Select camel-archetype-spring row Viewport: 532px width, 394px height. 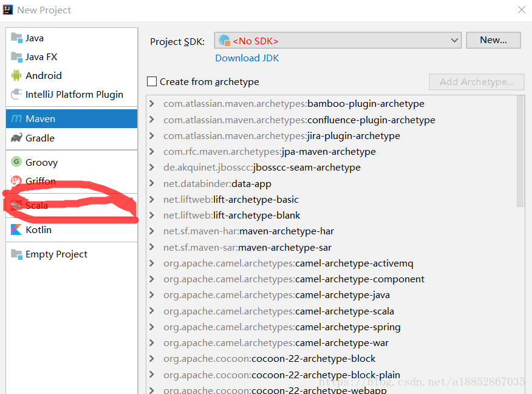pos(332,327)
